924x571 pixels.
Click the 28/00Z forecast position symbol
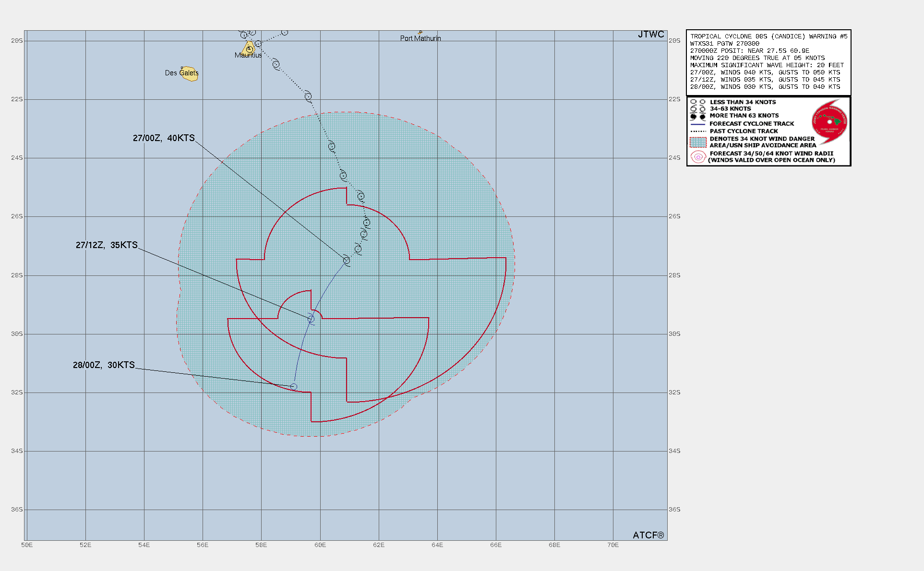[294, 387]
